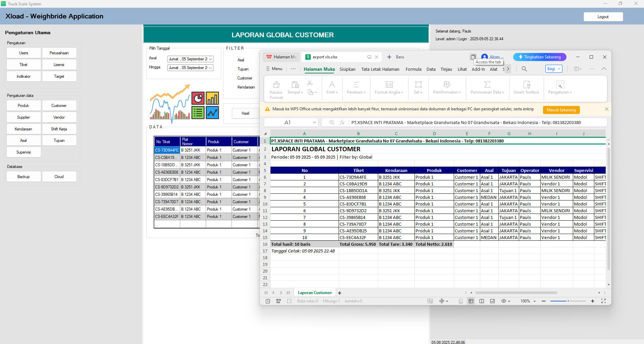
Task: Switch to the Formula ribbon tab
Action: click(413, 69)
